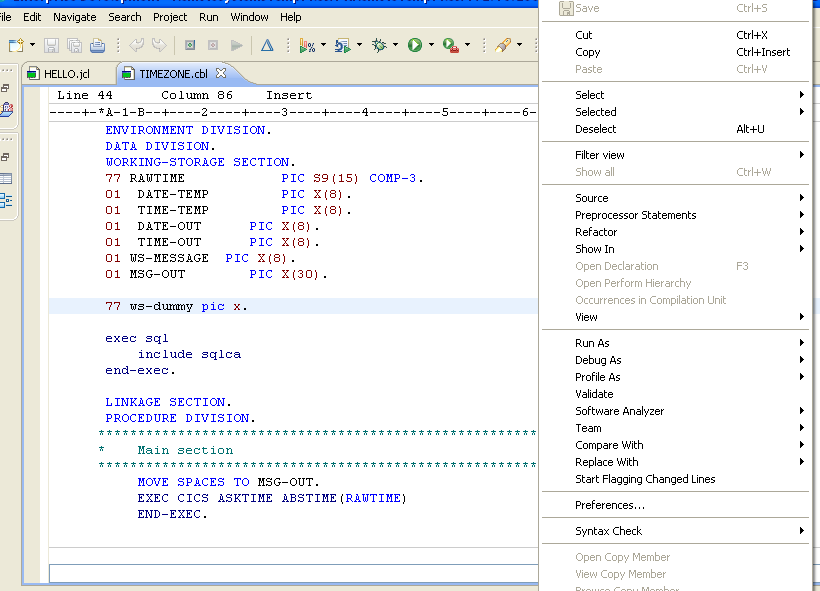Open the table fast view icon
This screenshot has height=591, width=820.
click(x=6, y=179)
